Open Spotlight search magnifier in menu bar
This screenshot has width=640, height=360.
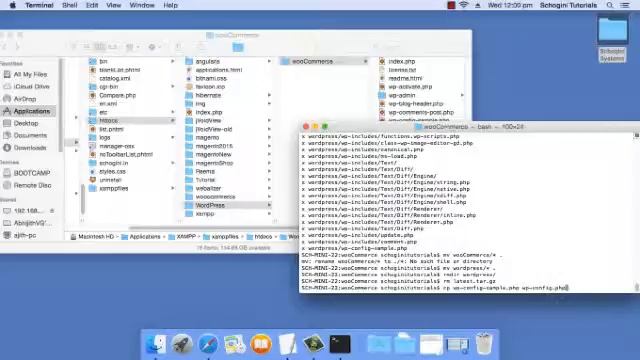[609, 5]
